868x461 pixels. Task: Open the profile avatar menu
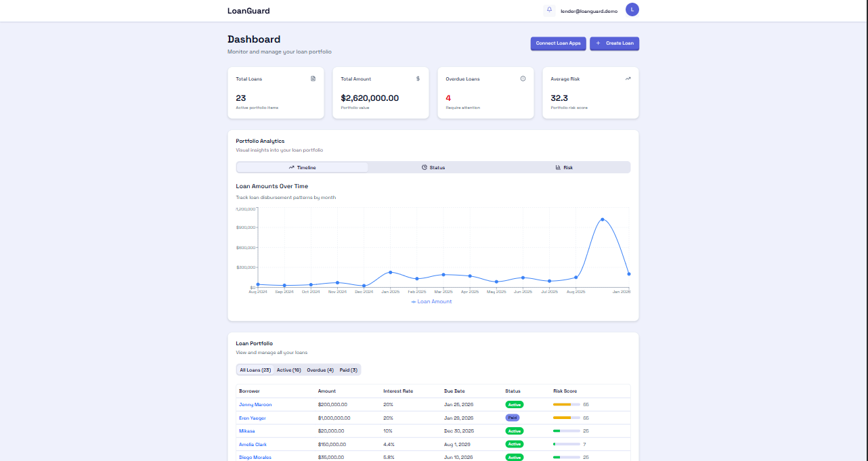[632, 9]
